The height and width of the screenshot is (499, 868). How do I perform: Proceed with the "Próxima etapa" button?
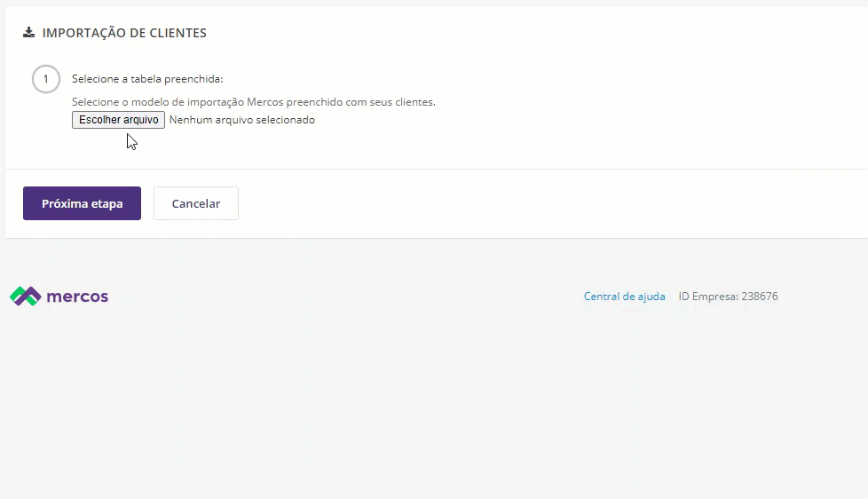[x=82, y=203]
